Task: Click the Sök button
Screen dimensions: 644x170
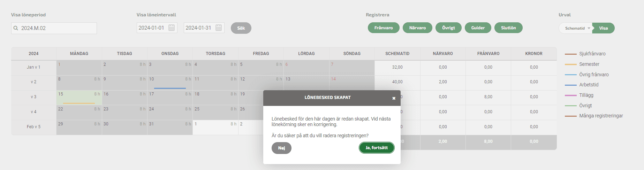Action: (241, 28)
